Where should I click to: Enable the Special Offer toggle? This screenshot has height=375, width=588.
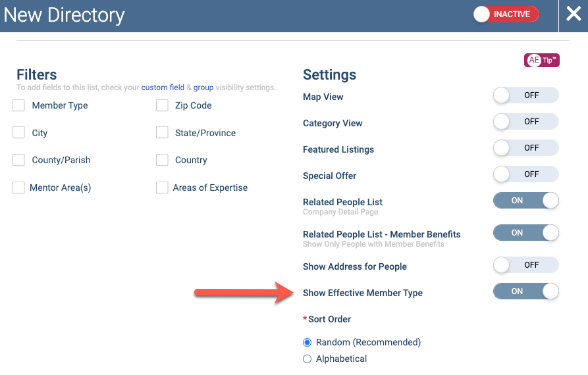click(x=525, y=174)
